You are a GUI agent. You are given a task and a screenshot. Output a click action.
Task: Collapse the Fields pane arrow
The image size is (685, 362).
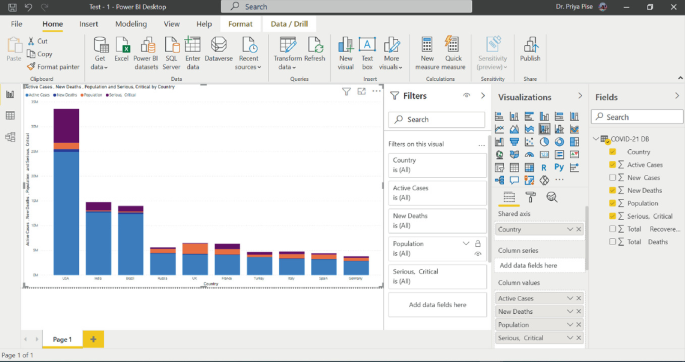[x=677, y=96]
